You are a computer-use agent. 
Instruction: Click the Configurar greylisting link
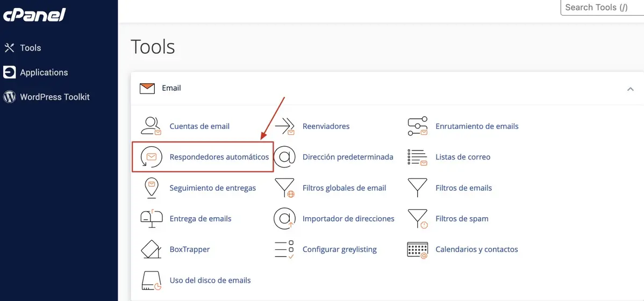pyautogui.click(x=339, y=249)
